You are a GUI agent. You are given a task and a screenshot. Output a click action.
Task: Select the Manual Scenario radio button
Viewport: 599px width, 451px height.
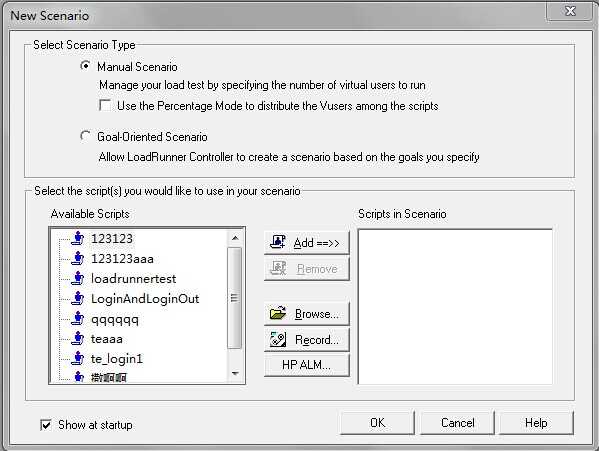coord(86,66)
